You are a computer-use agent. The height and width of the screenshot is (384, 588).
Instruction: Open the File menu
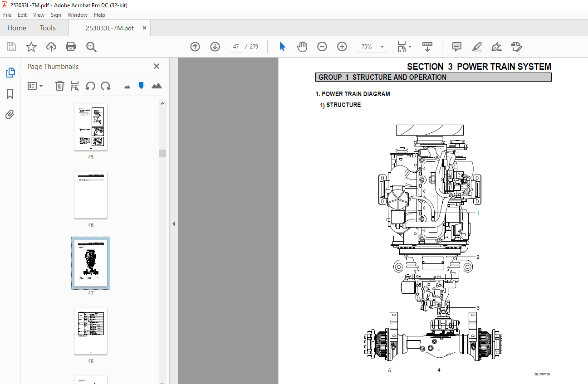click(7, 15)
